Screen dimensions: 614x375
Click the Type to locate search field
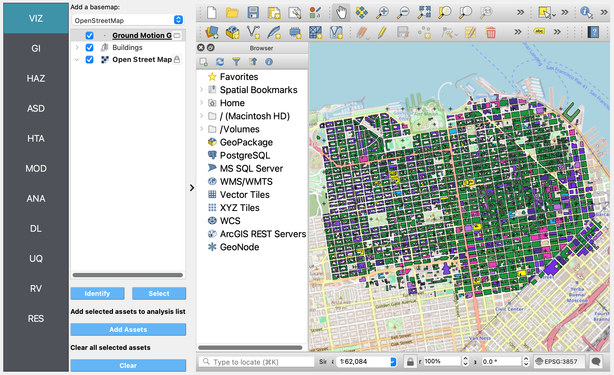pyautogui.click(x=256, y=362)
